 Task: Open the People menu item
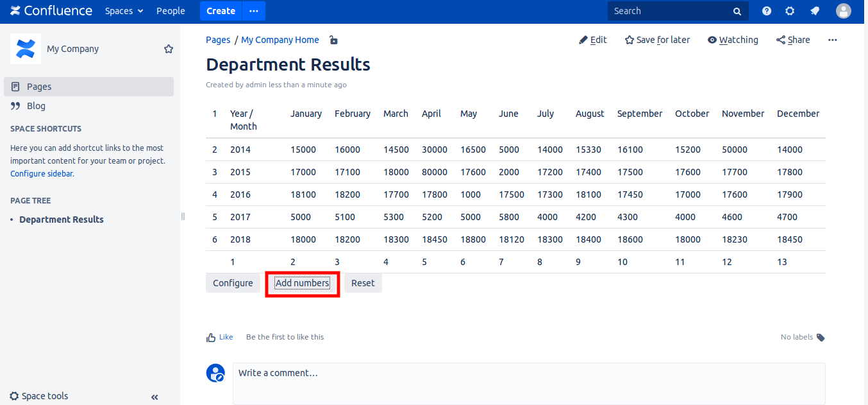[x=171, y=11]
